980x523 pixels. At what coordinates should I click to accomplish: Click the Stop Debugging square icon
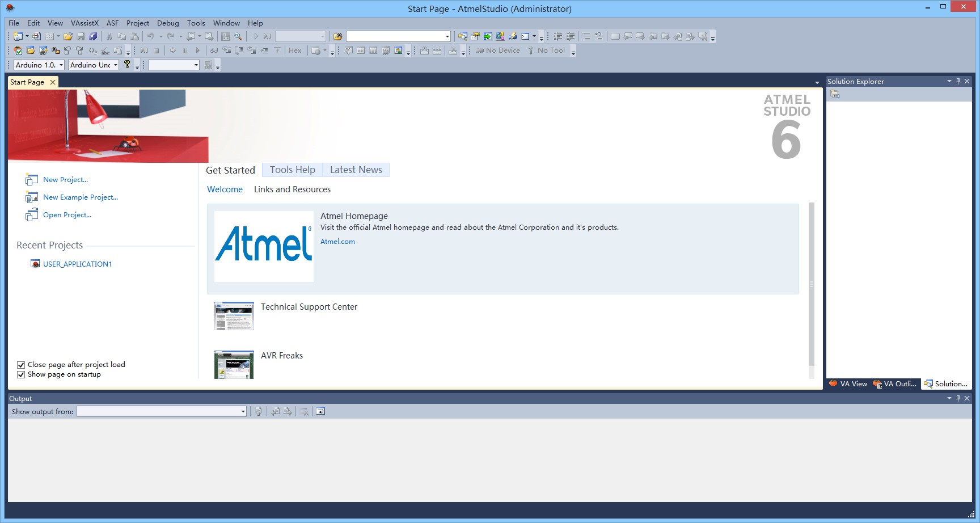click(157, 50)
